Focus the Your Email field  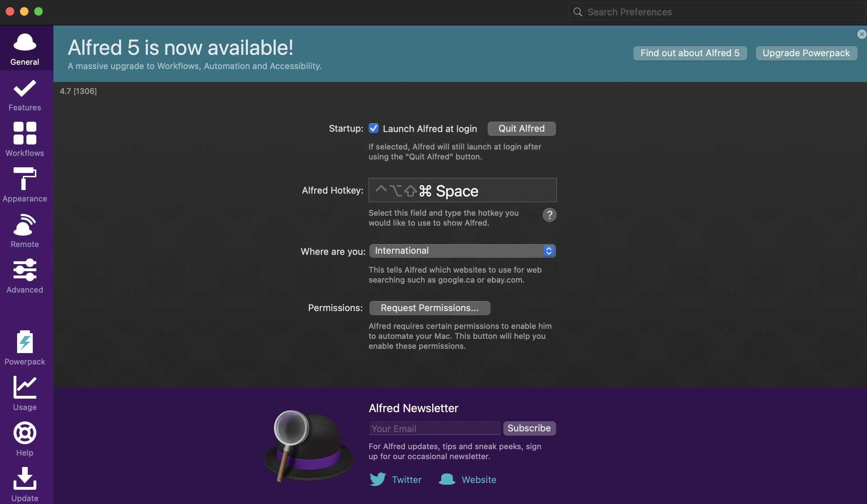click(435, 428)
